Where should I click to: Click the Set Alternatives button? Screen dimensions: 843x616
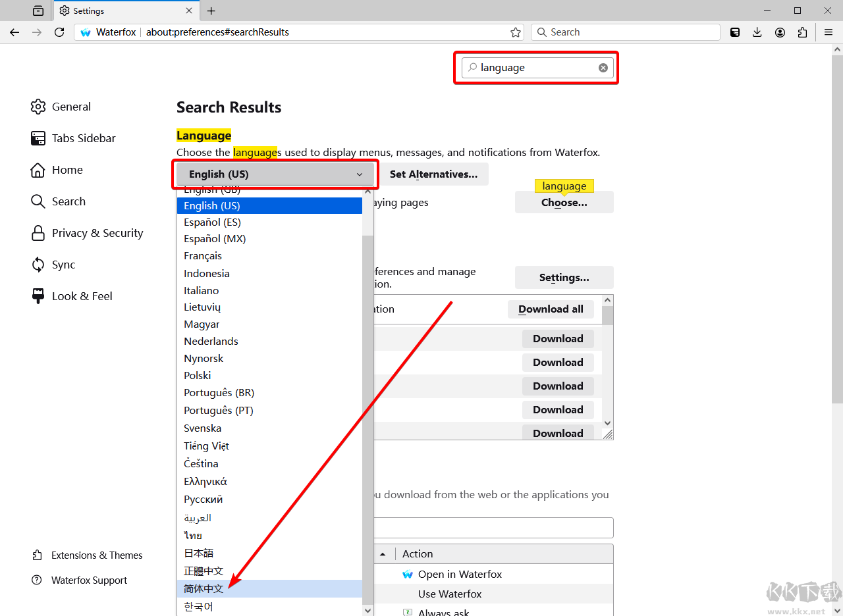[433, 174]
